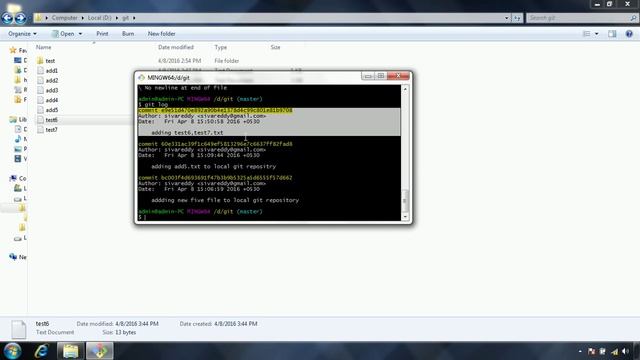Open Favorites star in navigation pane
640x360 pixels.
tap(13, 50)
